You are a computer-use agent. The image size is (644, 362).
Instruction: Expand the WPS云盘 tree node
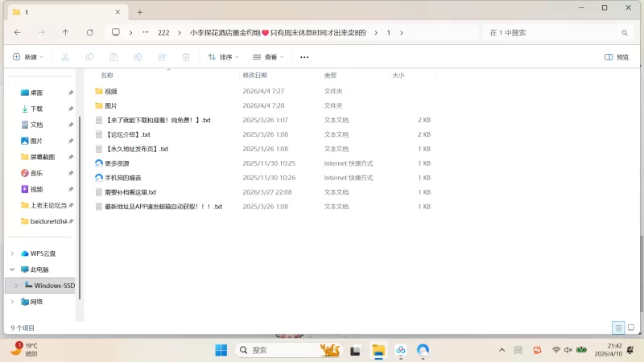pyautogui.click(x=12, y=253)
